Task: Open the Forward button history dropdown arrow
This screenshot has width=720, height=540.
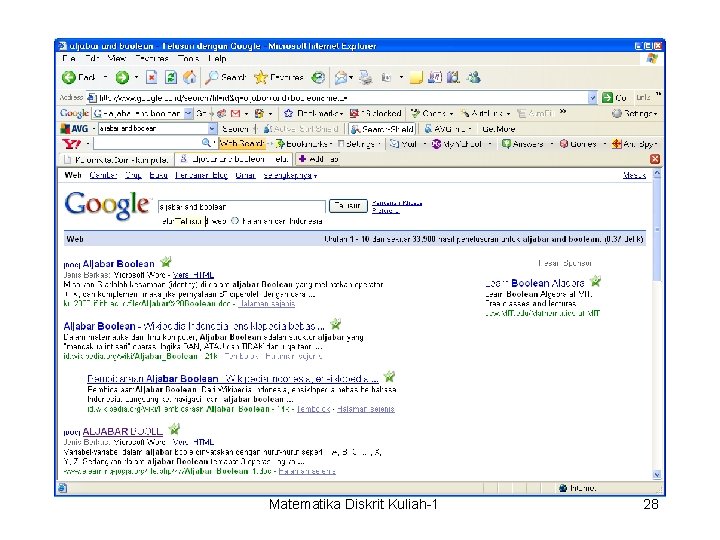Action: tap(136, 78)
